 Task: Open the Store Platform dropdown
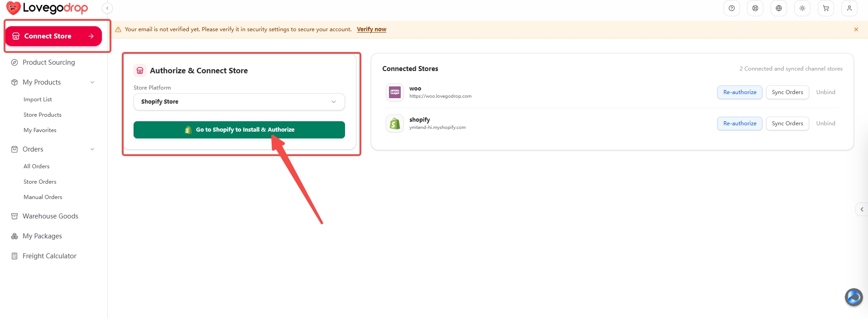(x=239, y=102)
